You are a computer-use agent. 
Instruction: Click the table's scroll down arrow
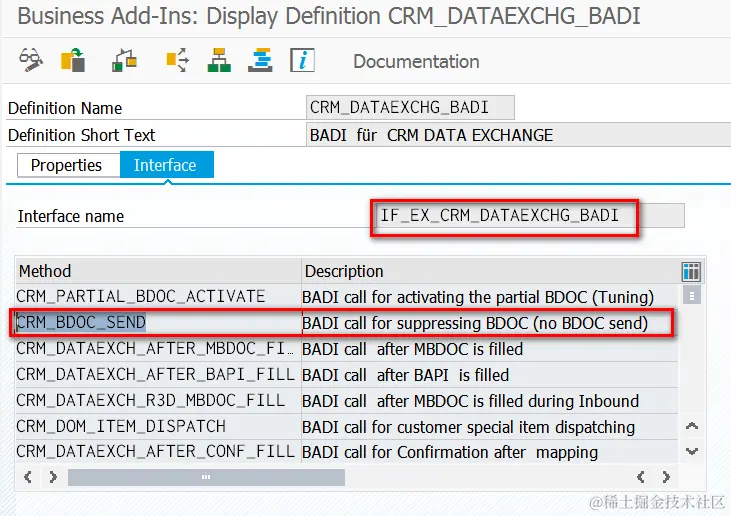(x=692, y=451)
